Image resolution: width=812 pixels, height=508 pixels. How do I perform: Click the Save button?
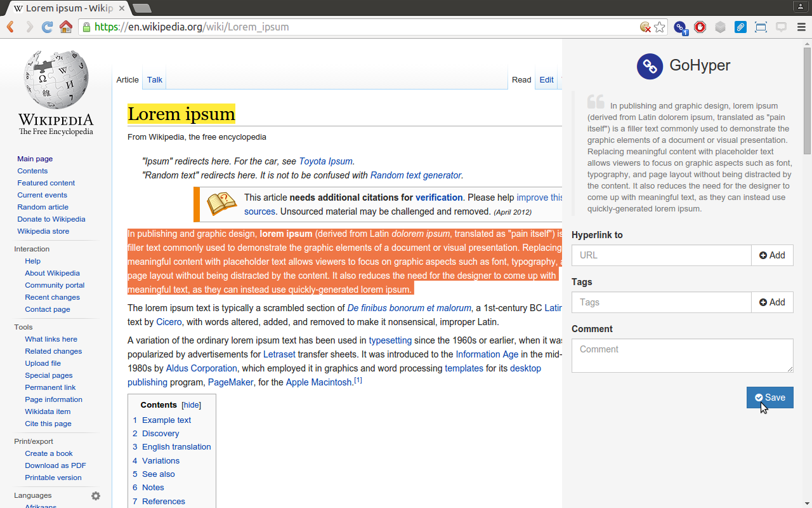(770, 398)
